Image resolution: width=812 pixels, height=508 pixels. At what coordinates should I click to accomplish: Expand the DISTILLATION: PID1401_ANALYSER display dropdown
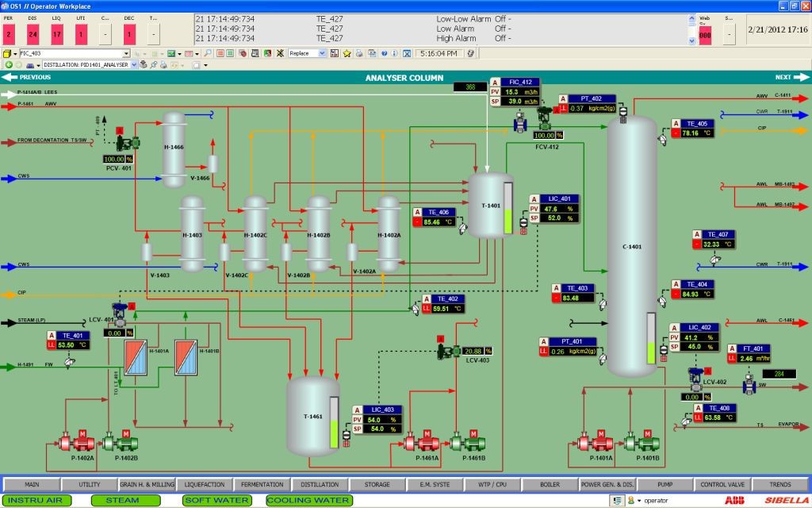pyautogui.click(x=134, y=65)
